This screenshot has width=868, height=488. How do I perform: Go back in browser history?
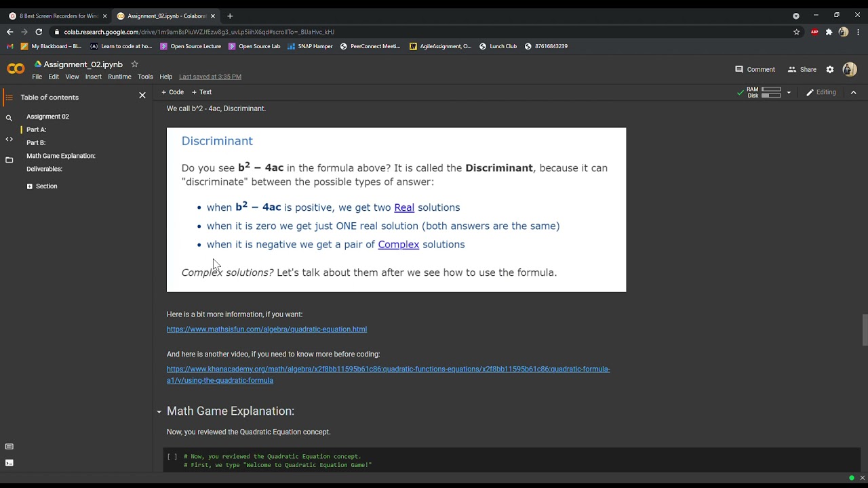point(9,32)
